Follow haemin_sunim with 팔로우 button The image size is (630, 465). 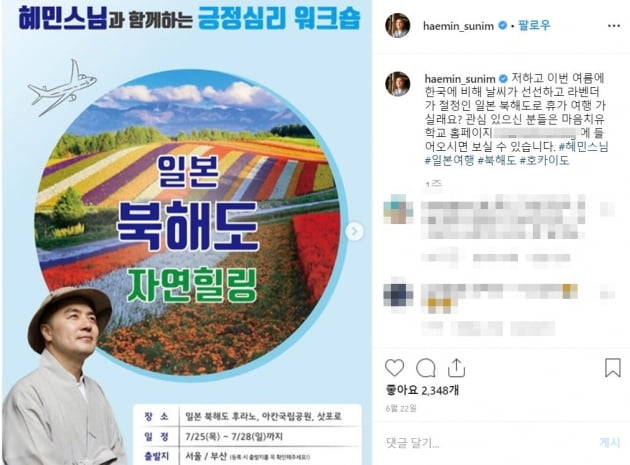[534, 26]
